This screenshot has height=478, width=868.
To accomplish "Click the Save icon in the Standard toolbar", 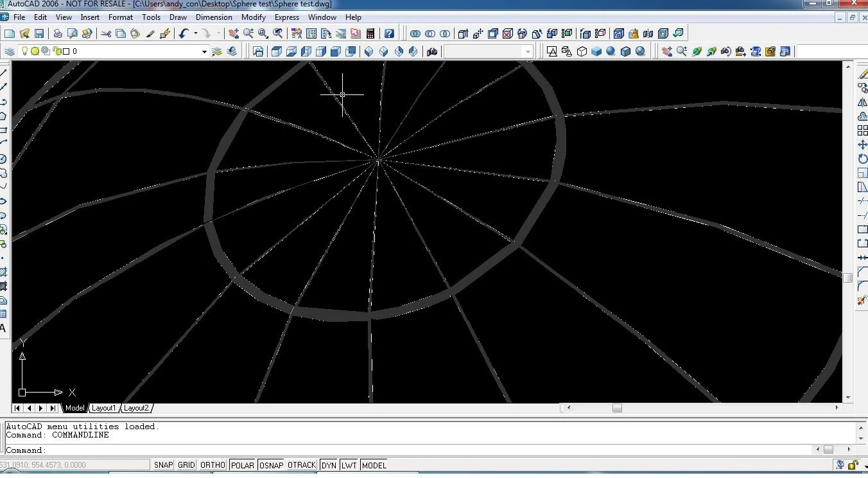I will pyautogui.click(x=39, y=33).
